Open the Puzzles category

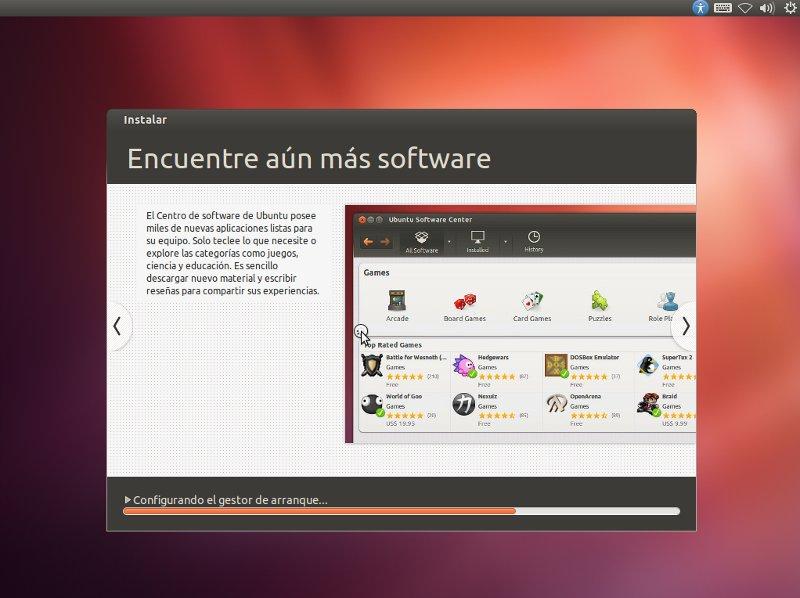600,299
